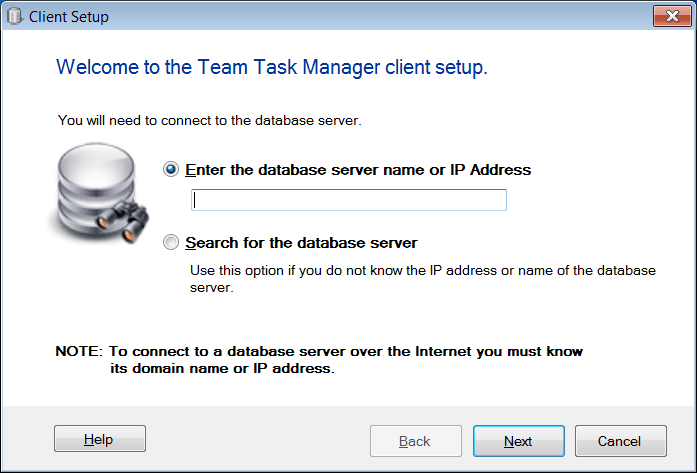This screenshot has height=473, width=697.
Task: Click the "Use this option" description text
Action: 422,271
